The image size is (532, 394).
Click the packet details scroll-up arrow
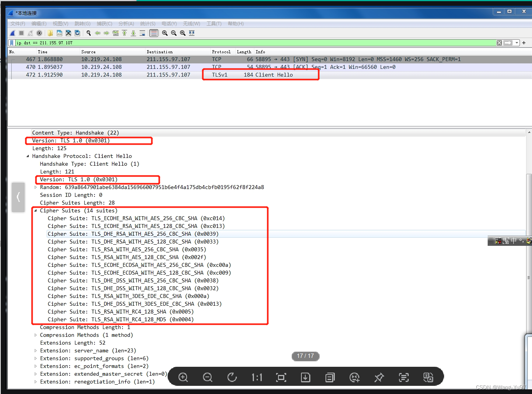click(x=529, y=133)
